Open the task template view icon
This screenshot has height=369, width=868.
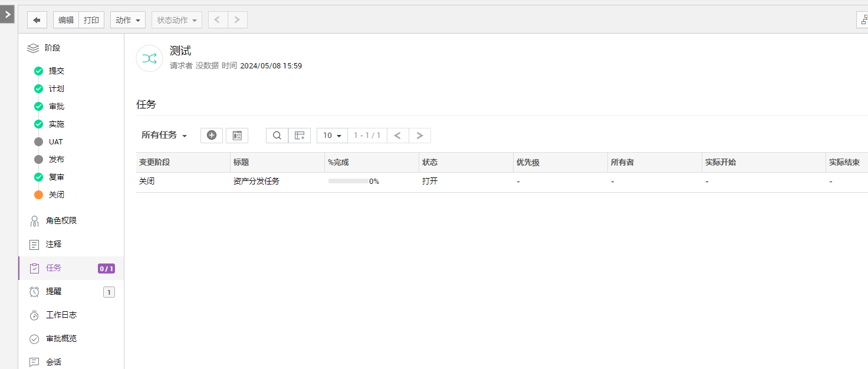[x=237, y=136]
